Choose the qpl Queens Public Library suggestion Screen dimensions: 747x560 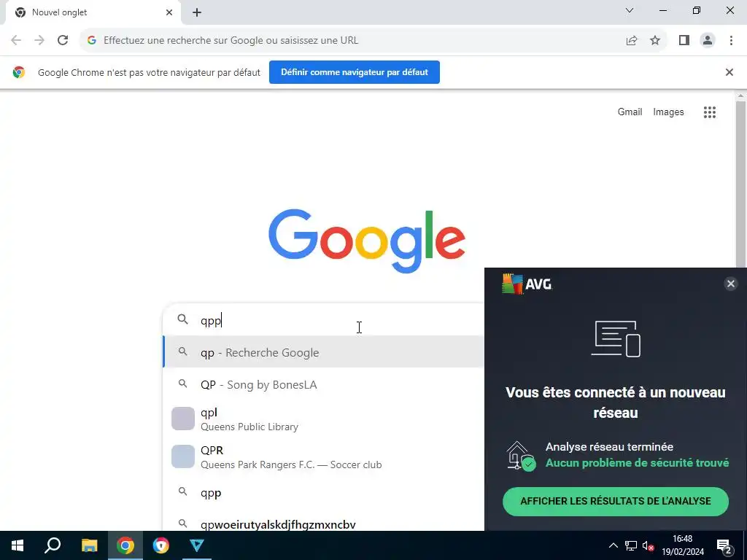[323, 419]
